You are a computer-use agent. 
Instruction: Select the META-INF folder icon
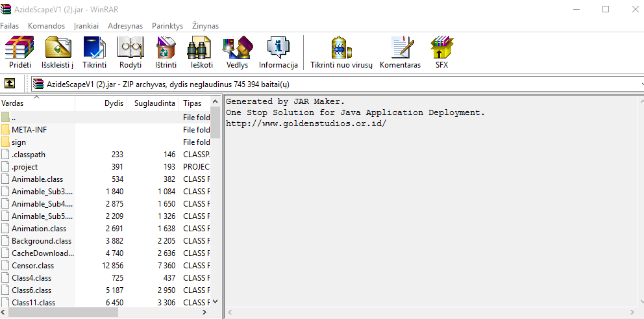[5, 130]
